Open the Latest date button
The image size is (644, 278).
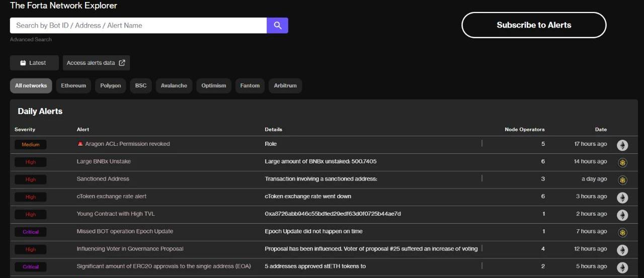click(34, 63)
